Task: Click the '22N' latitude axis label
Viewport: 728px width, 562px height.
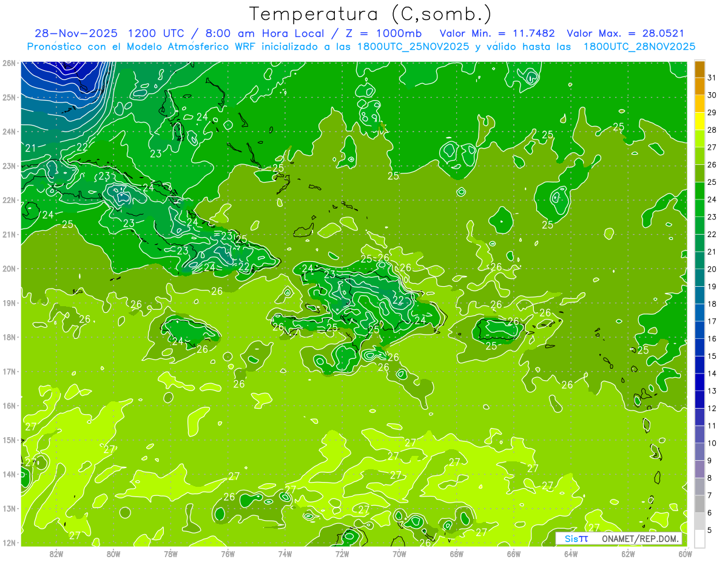Action: coord(9,200)
